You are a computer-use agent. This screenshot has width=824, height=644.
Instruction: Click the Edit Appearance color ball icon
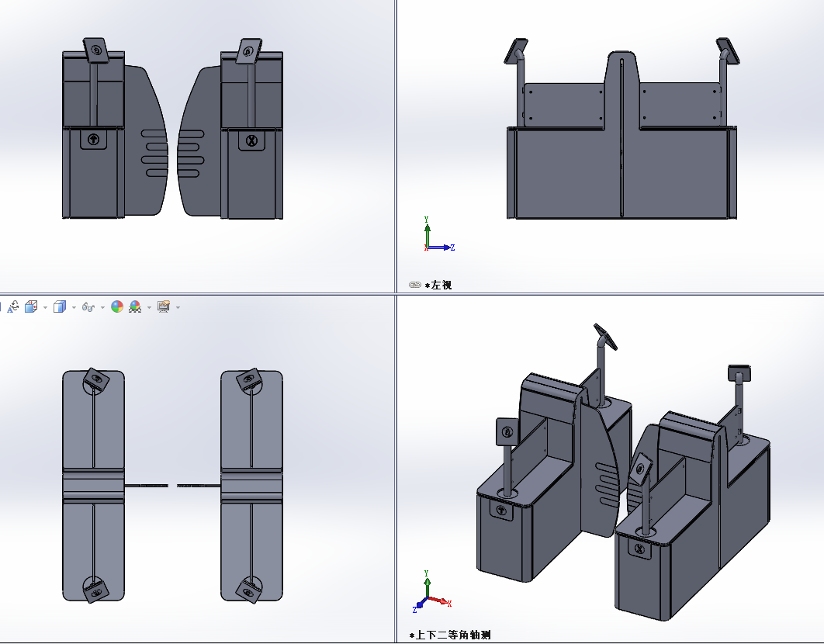click(117, 306)
